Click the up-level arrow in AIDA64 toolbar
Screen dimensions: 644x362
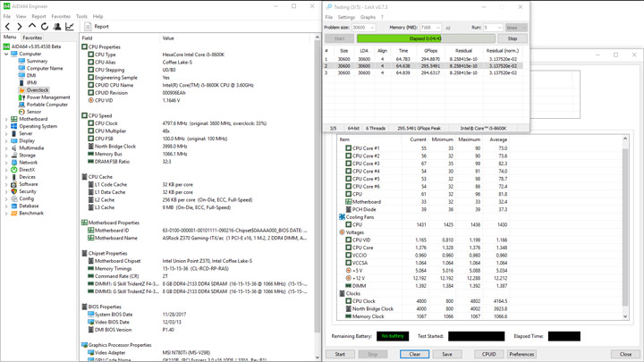pos(32,27)
